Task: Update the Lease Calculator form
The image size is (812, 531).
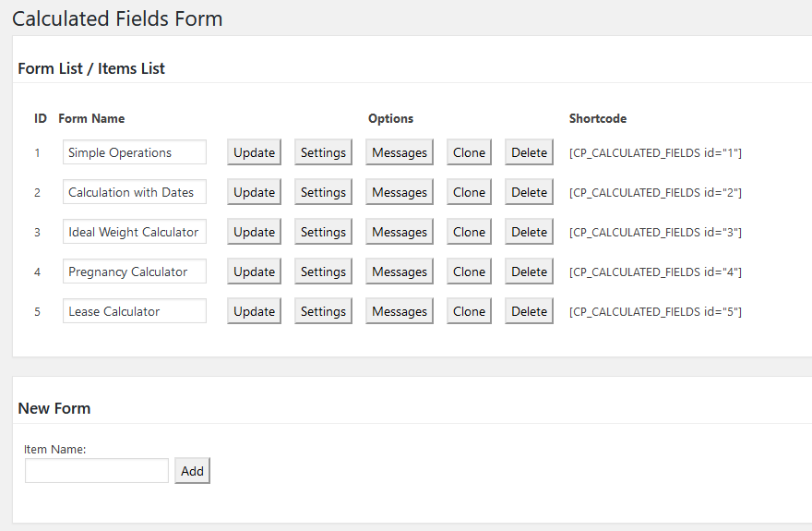Action: click(x=254, y=312)
